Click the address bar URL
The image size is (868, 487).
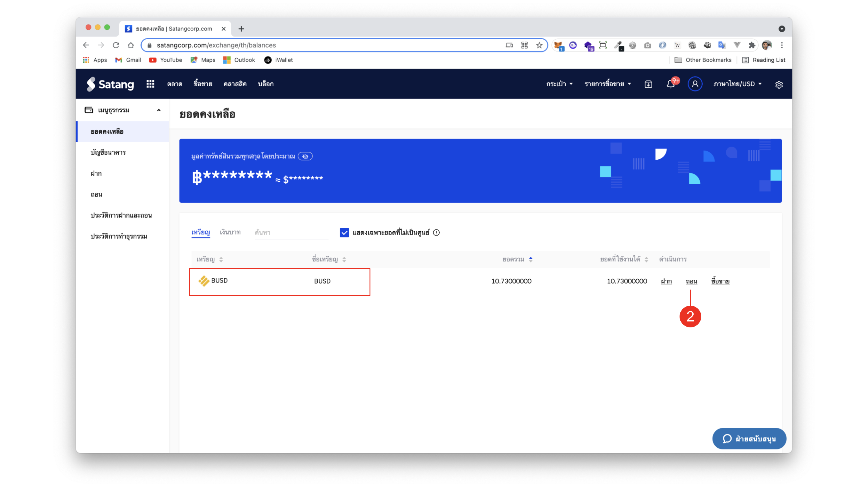click(216, 45)
